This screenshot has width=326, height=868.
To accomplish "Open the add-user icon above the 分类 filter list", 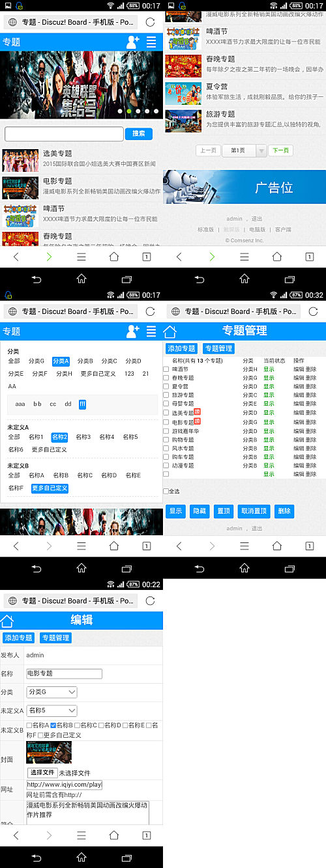I will [x=133, y=331].
